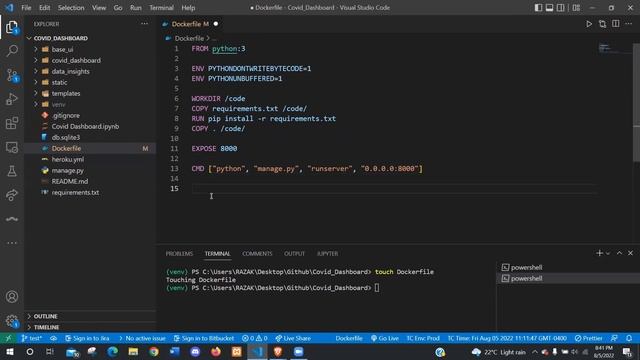Expand the templates folder

66,93
